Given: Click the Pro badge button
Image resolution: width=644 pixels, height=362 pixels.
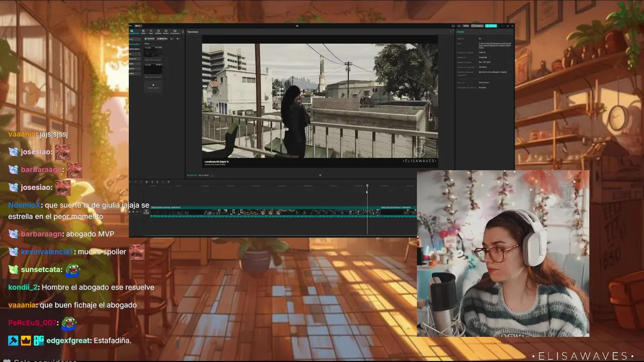Looking at the screenshot, I should tap(466, 26).
